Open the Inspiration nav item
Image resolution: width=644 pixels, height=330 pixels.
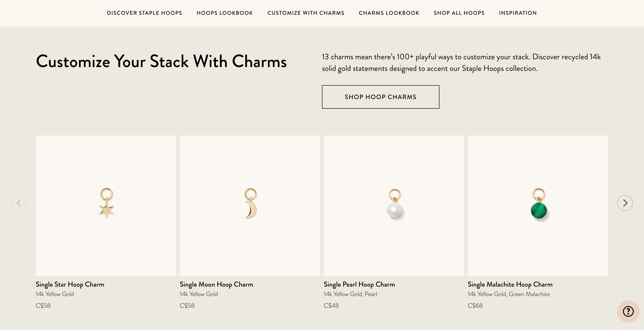click(518, 13)
